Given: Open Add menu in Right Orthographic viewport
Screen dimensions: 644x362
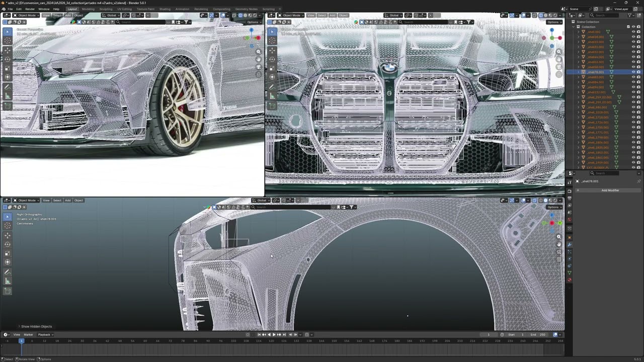Looking at the screenshot, I should tap(67, 201).
